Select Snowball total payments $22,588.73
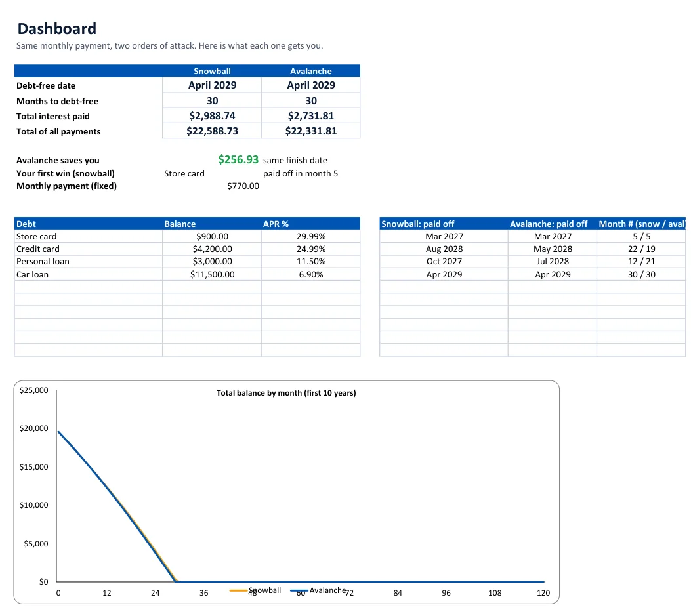 point(212,131)
